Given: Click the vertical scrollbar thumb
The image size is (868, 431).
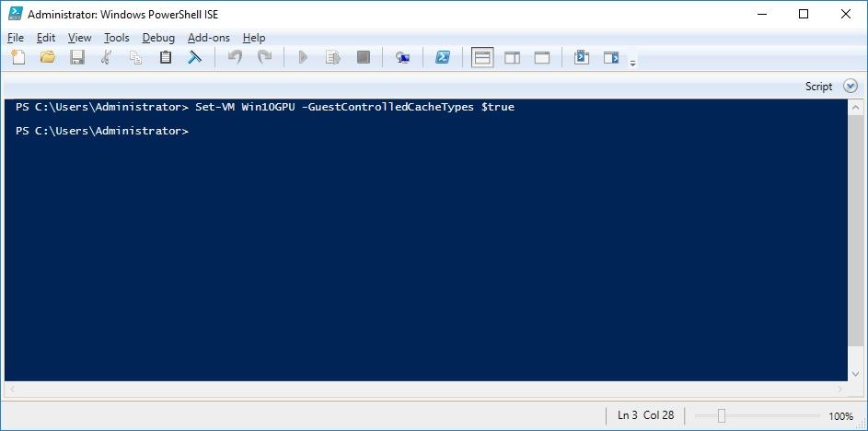Looking at the screenshot, I should pyautogui.click(x=855, y=228).
